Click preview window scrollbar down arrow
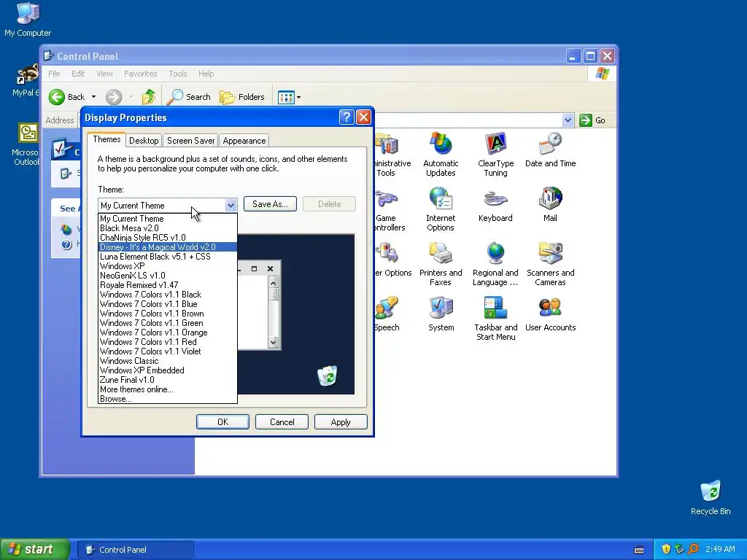The height and width of the screenshot is (560, 747). point(273,342)
